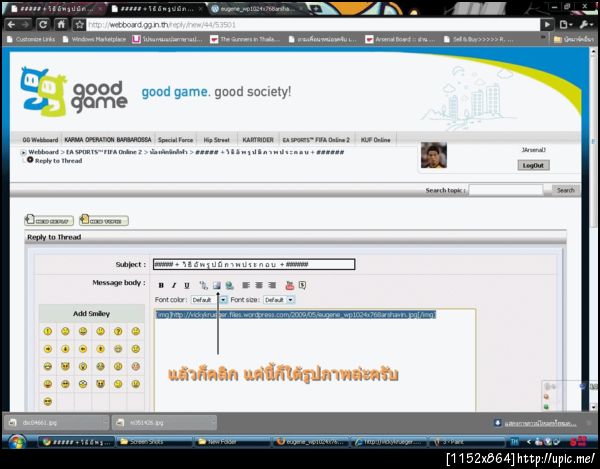600x469 pixels.
Task: Open new browser tab with plus button
Action: pos(316,8)
